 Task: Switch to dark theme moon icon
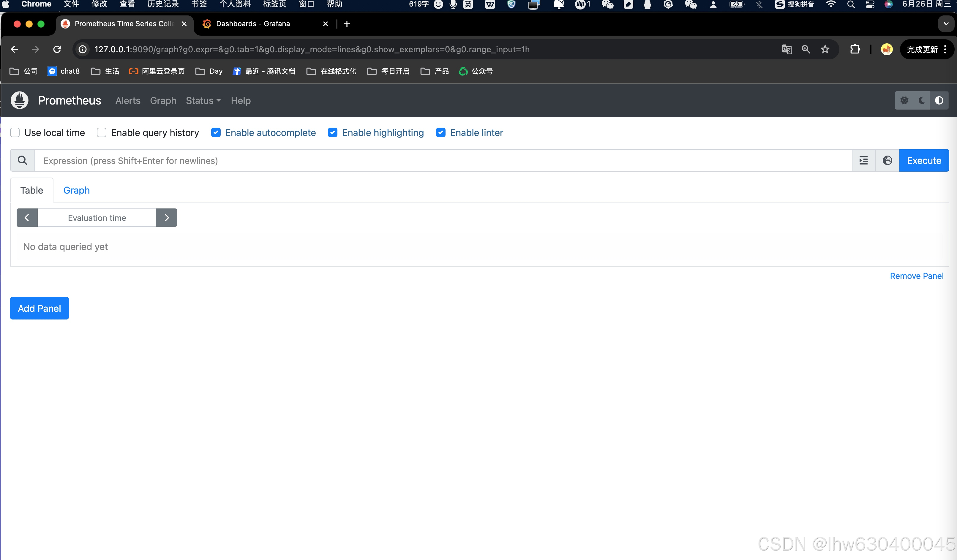pos(922,100)
